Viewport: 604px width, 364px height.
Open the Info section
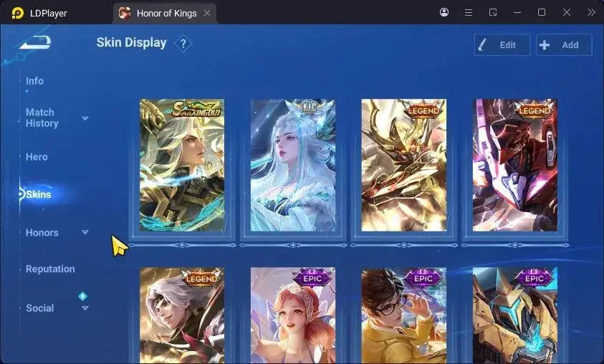[34, 81]
